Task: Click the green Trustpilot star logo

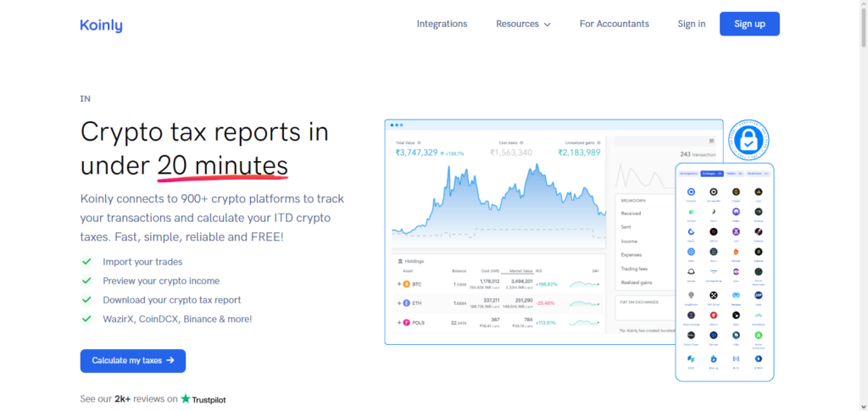Action: (186, 399)
